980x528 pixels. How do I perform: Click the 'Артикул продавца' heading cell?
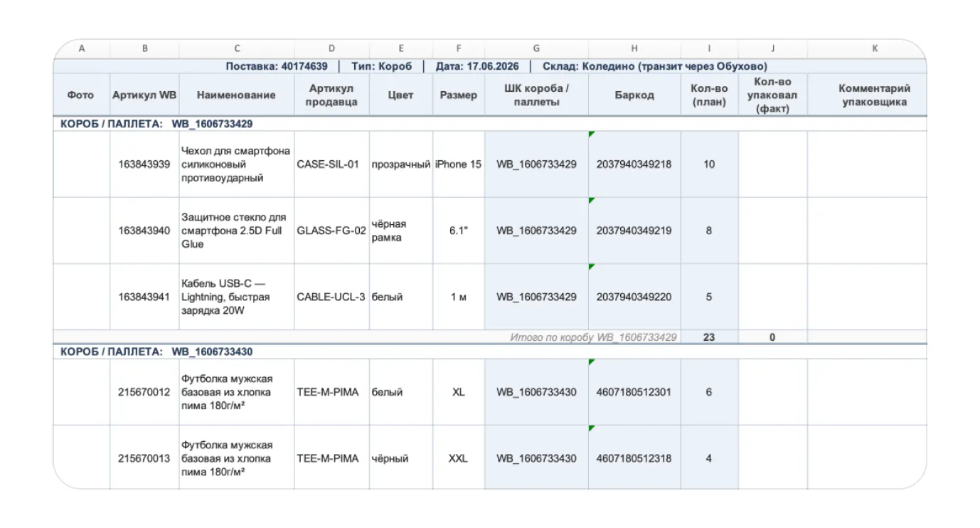(x=332, y=95)
